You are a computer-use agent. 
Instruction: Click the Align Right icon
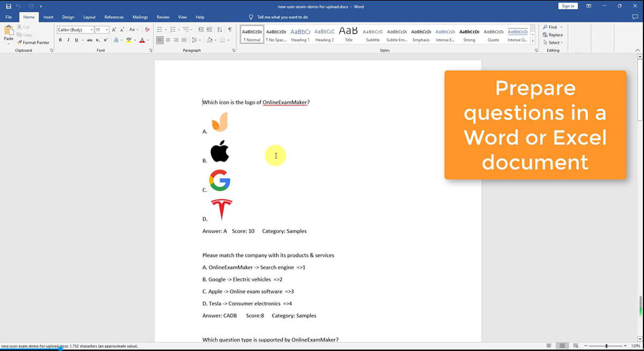tap(175, 40)
